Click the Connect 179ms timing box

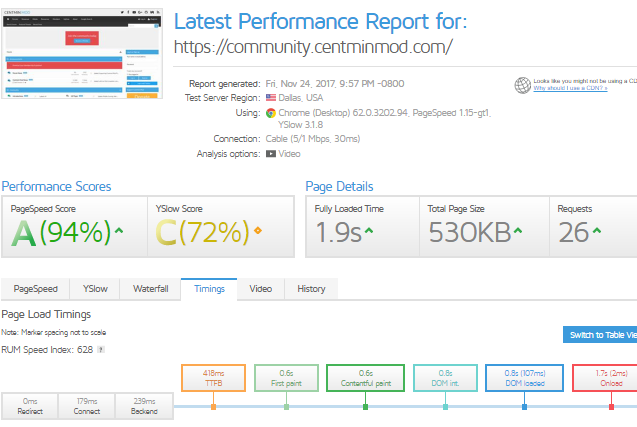point(87,406)
